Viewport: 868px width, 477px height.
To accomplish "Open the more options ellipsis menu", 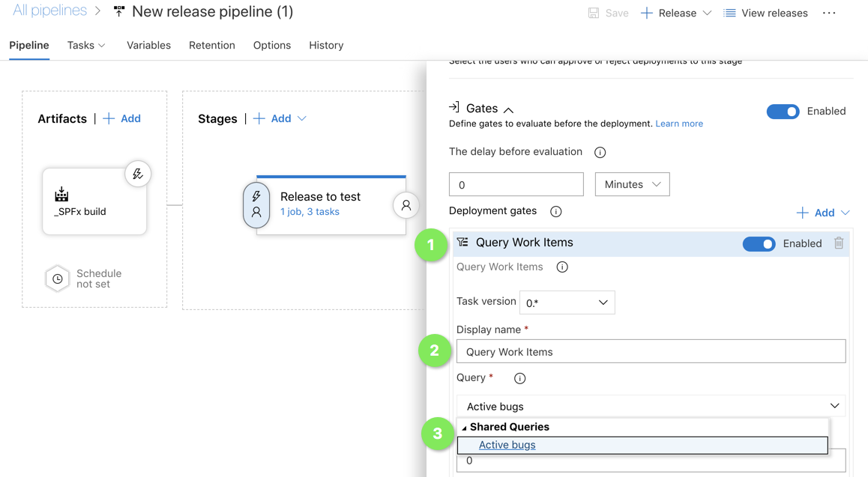I will coord(829,13).
